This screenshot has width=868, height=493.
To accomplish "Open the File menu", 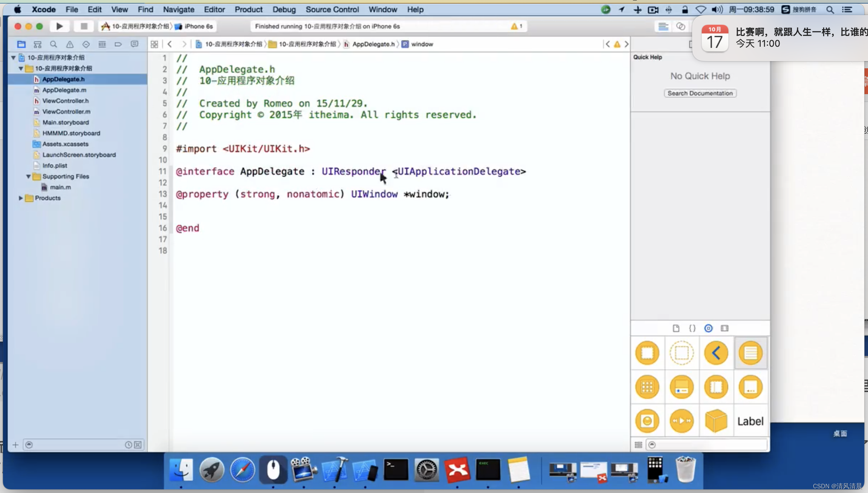I will [x=72, y=9].
